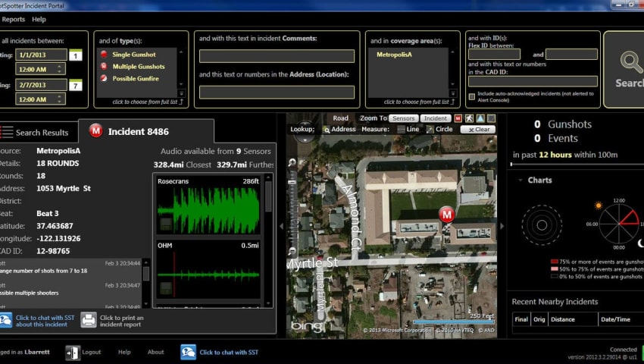Adjust the ending 12:00 AM time spinner
The height and width of the screenshot is (364, 644).
60,99
